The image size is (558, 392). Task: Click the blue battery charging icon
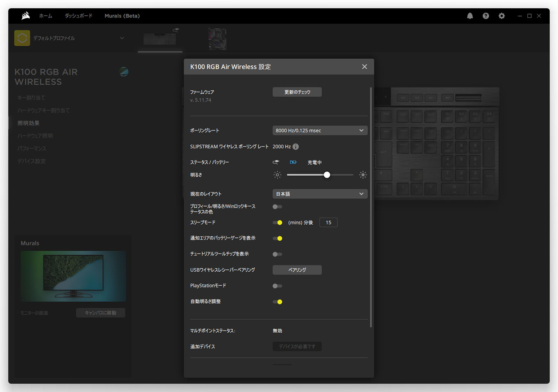pos(293,162)
